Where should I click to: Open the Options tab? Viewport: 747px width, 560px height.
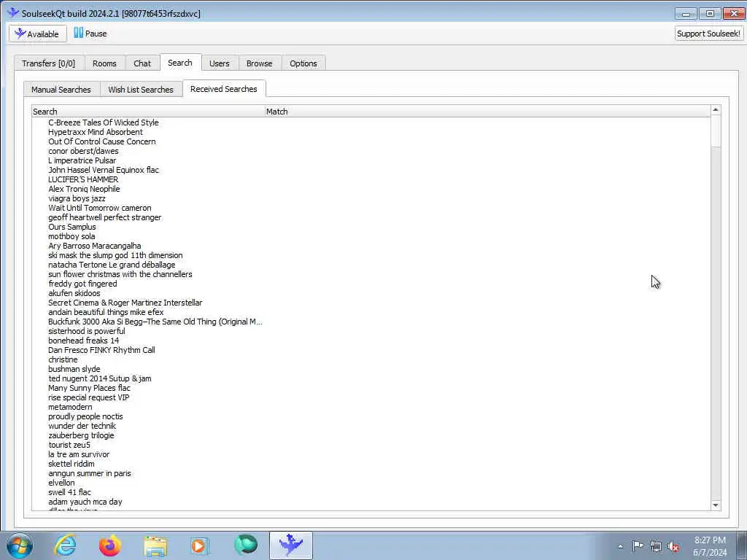tap(303, 63)
